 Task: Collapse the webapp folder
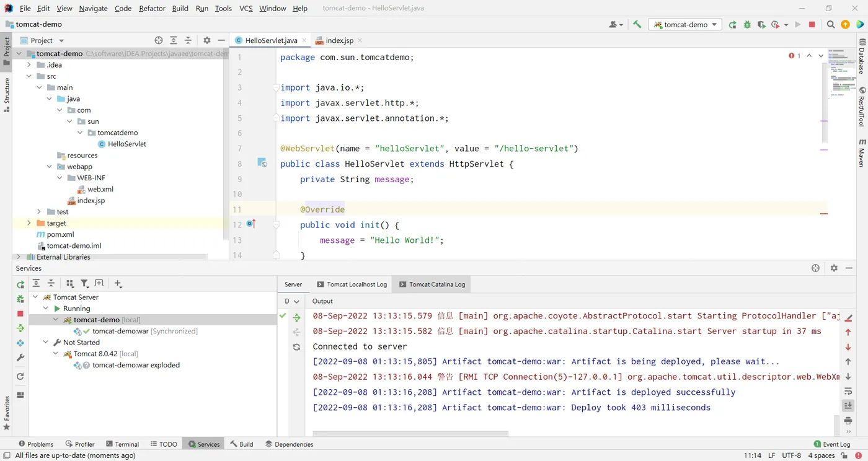click(x=50, y=167)
